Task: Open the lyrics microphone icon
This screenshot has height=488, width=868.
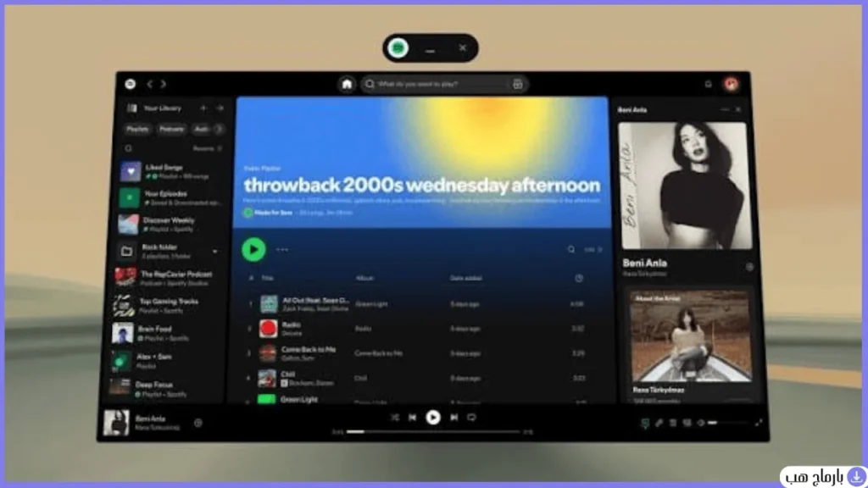Action: (x=659, y=423)
